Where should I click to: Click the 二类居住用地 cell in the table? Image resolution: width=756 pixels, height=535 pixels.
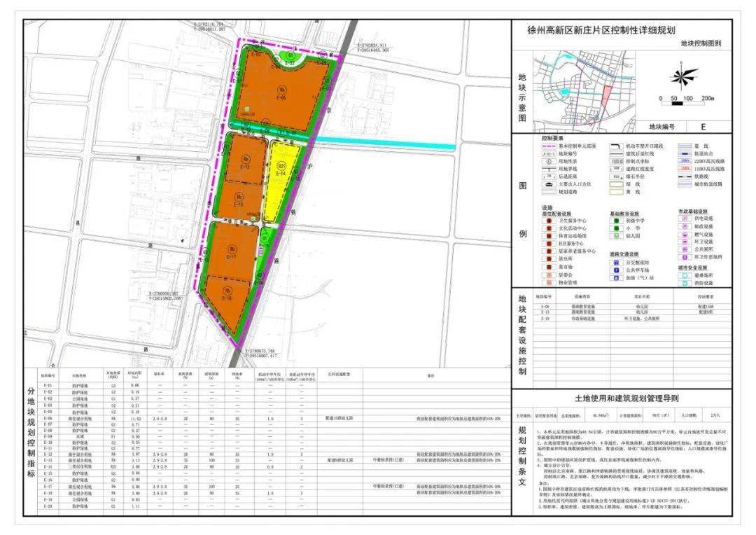coord(79,467)
